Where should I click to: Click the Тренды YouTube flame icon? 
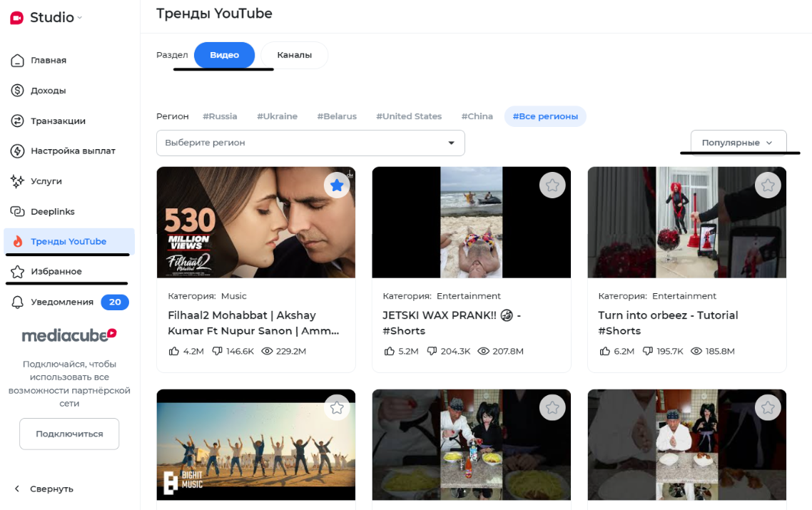point(18,241)
